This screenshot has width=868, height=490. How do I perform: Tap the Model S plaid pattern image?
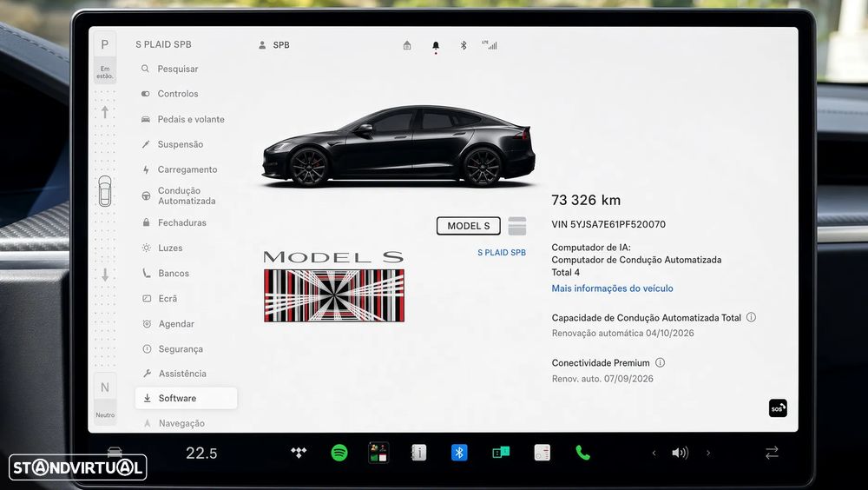pos(334,295)
